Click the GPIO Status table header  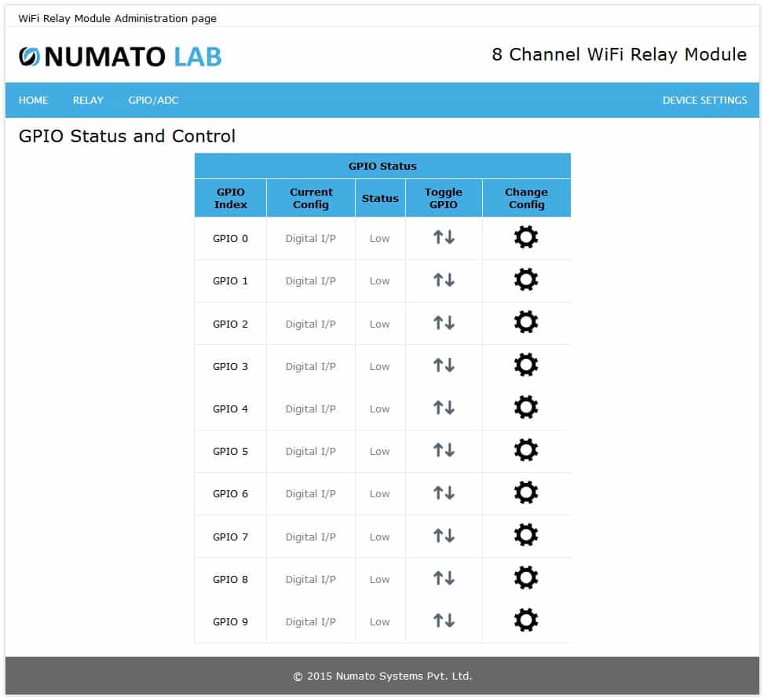tap(382, 166)
